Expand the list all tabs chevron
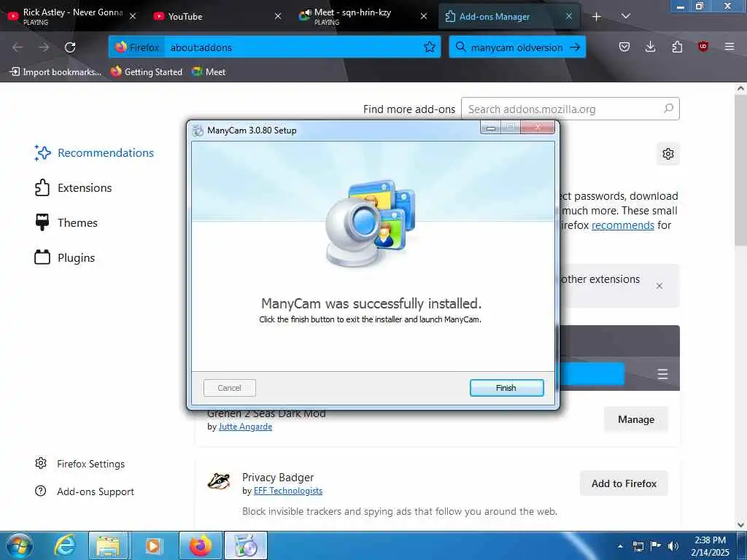The image size is (747, 560). [626, 16]
